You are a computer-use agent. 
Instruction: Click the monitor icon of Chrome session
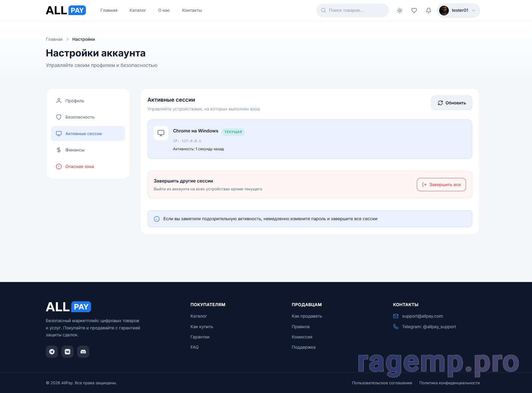point(161,133)
